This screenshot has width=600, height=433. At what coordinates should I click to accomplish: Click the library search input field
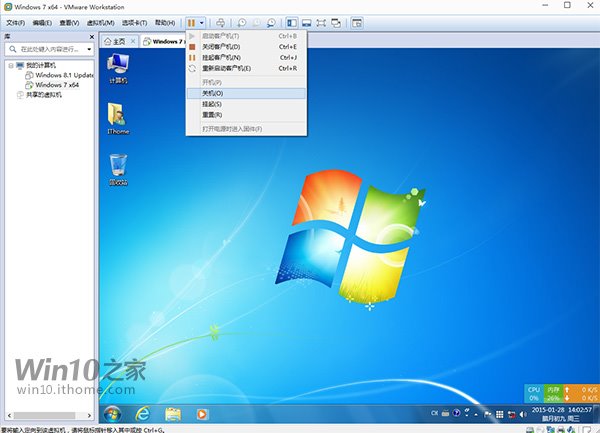[x=49, y=49]
